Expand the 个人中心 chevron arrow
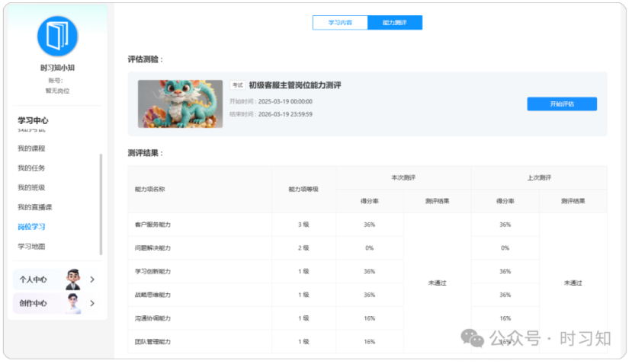The height and width of the screenshot is (364, 632). [92, 279]
